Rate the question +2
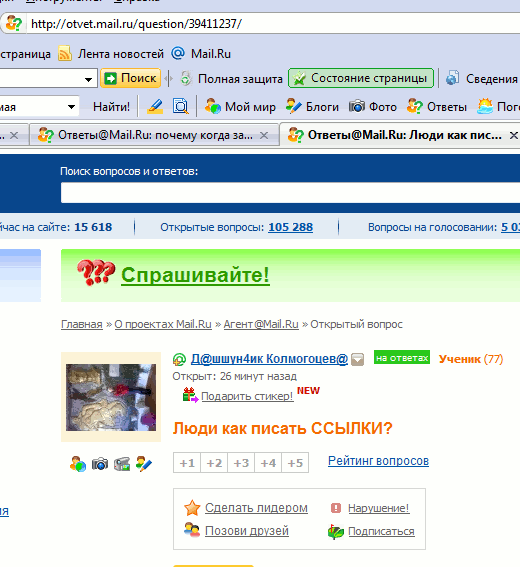The width and height of the screenshot is (520, 567). coord(214,463)
